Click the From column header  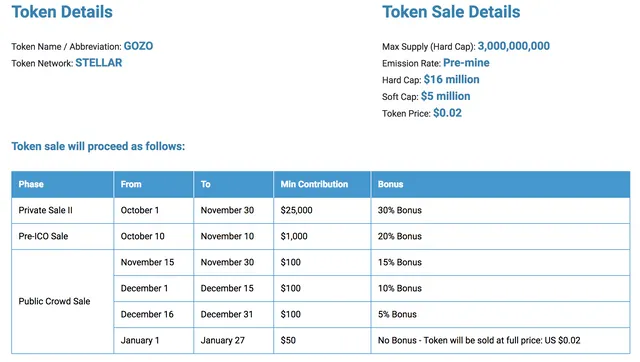153,184
